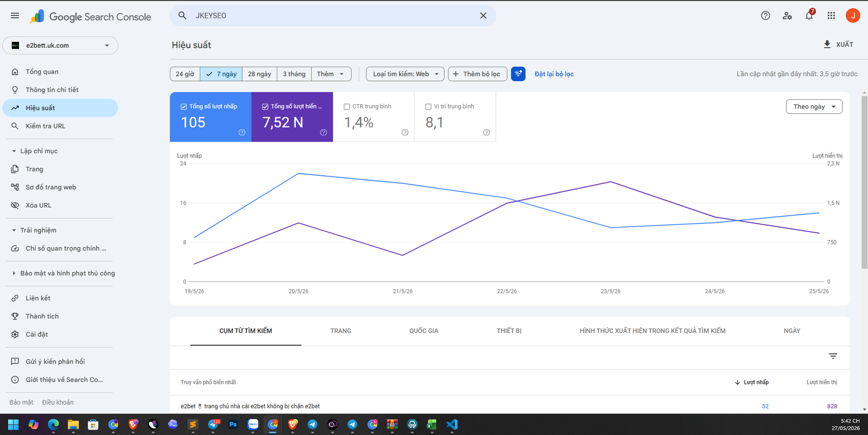Click the Điều khoản footer link
The image size is (868, 435).
click(58, 402)
